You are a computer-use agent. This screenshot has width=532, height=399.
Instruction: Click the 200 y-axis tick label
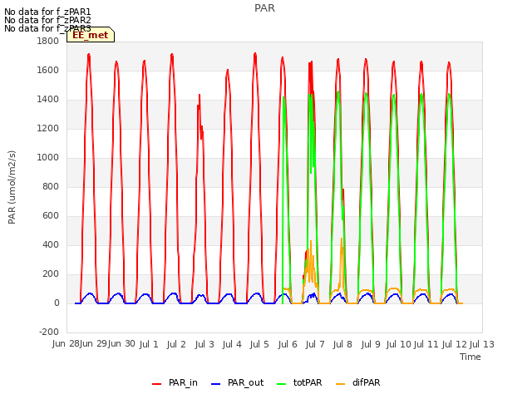click(51, 273)
